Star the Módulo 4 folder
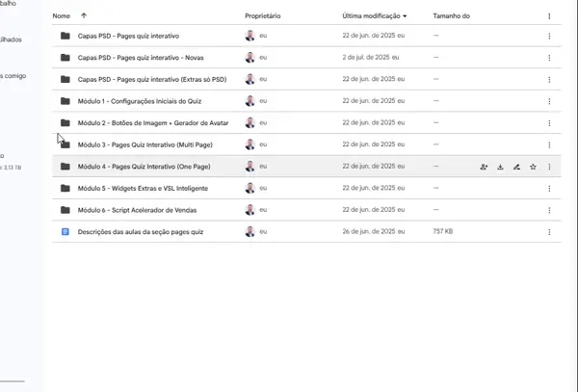Screen dimensions: 578x392 click(x=533, y=167)
